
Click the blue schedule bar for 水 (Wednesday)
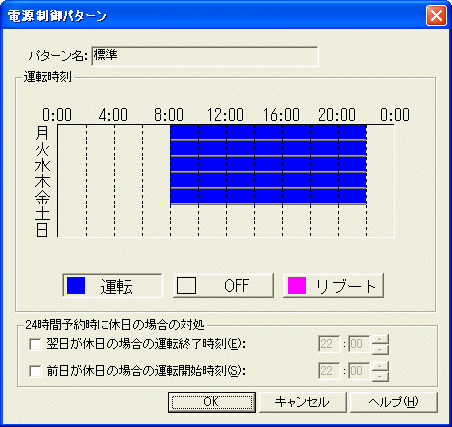coord(268,164)
